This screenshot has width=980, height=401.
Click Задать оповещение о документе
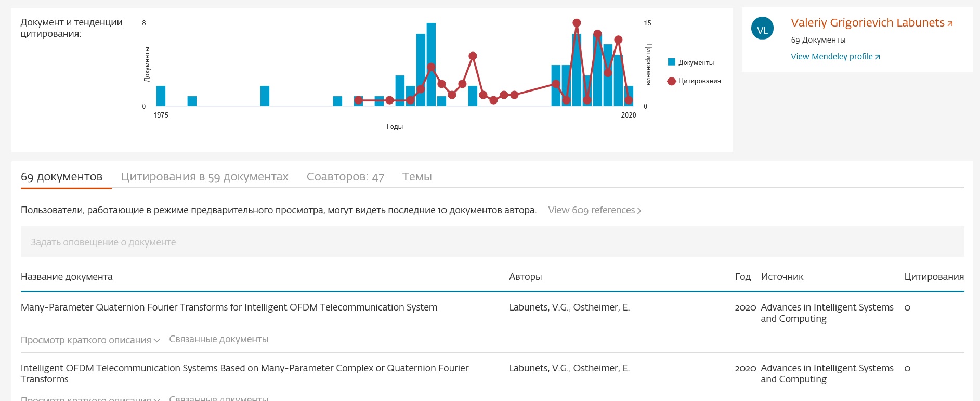103,242
